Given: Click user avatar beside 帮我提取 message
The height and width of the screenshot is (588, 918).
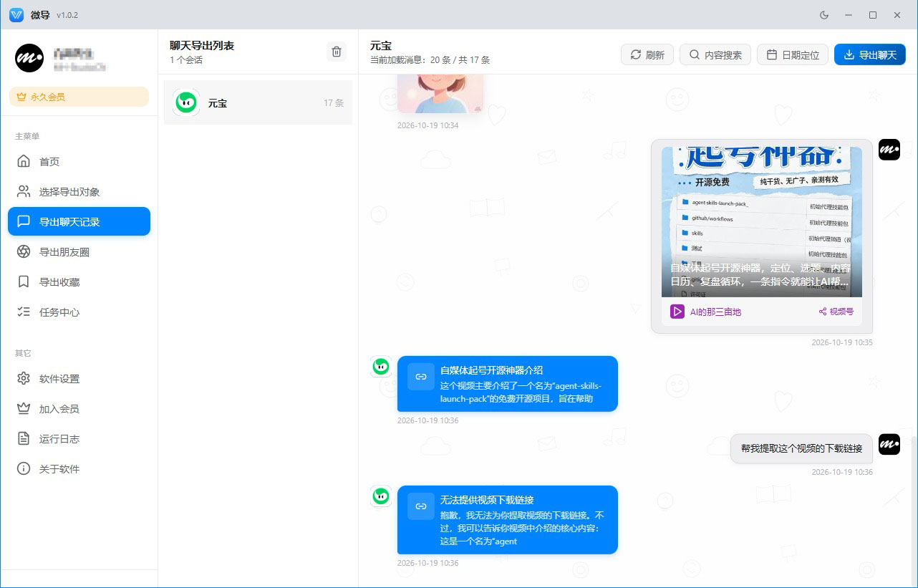Looking at the screenshot, I should [x=889, y=444].
